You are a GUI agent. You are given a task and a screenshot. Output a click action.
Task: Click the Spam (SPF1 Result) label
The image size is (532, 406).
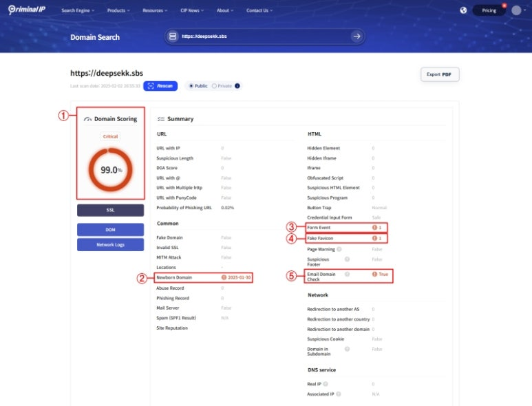[x=176, y=318]
